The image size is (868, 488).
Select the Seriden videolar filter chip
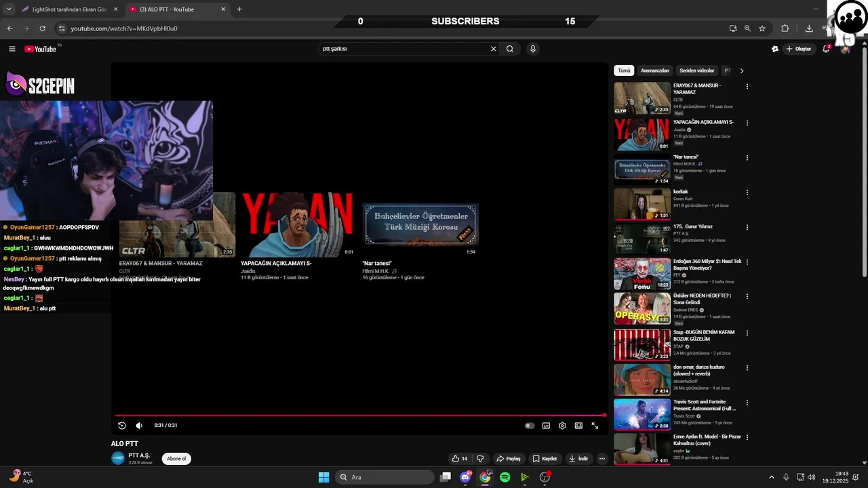[x=696, y=70]
